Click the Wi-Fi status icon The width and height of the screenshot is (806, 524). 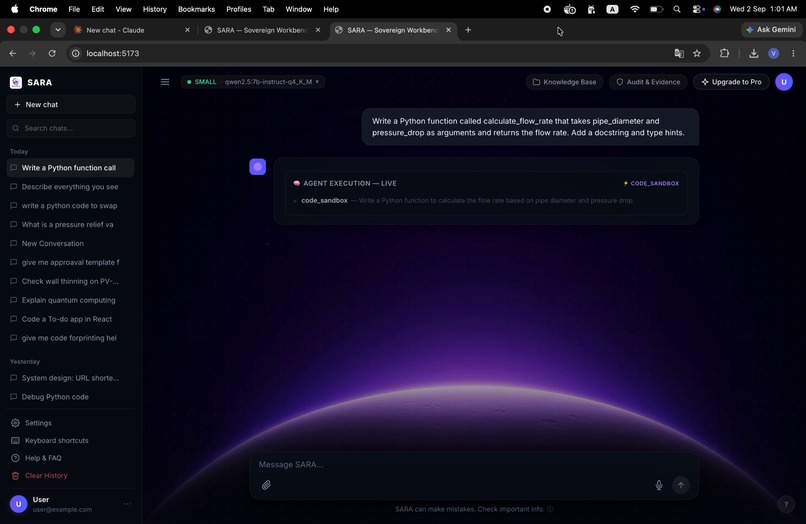(634, 9)
